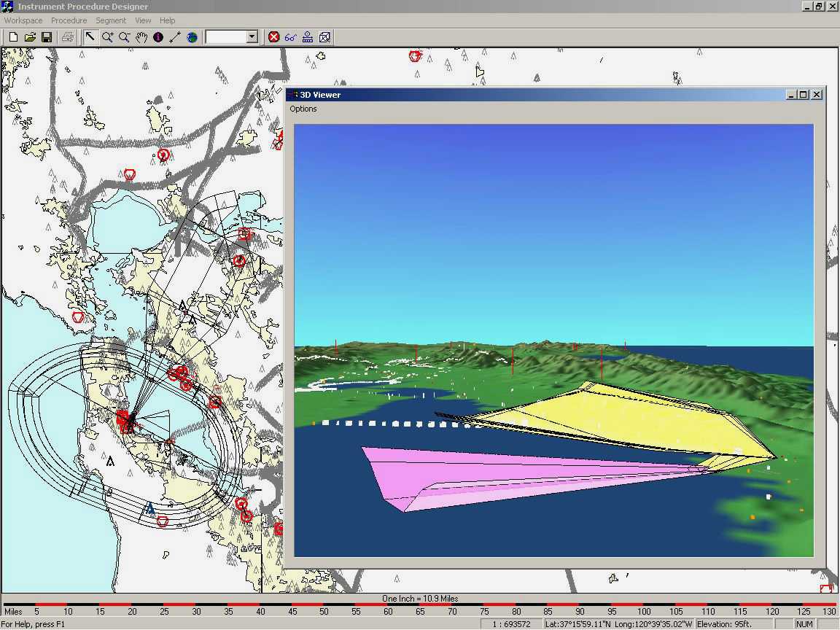Open Options in the 3D Viewer
840x630 pixels.
pyautogui.click(x=303, y=109)
